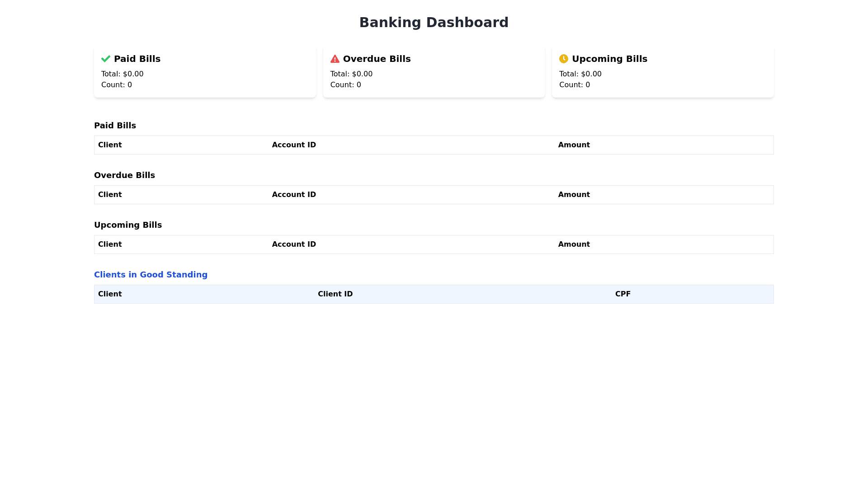Select the Upcoming Bills summary card heading

coord(609,59)
